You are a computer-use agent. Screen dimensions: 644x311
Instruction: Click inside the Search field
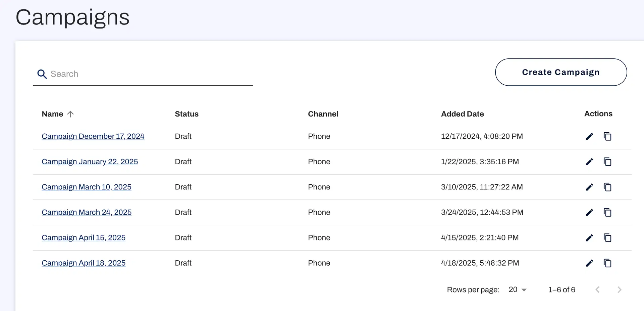coord(134,74)
